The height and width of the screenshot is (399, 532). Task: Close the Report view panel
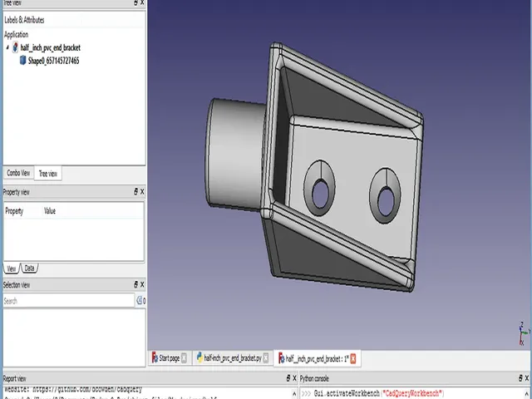(x=294, y=378)
